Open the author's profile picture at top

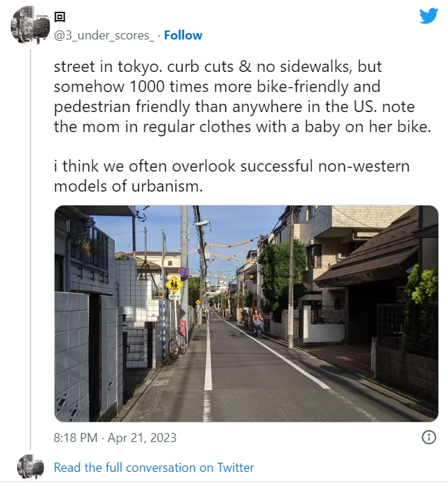(x=30, y=25)
